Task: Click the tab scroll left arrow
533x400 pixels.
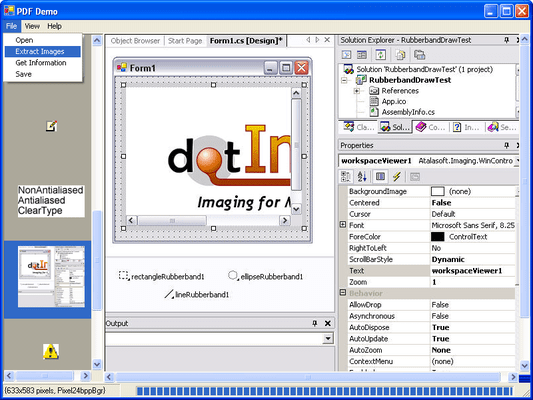Action: pos(308,40)
